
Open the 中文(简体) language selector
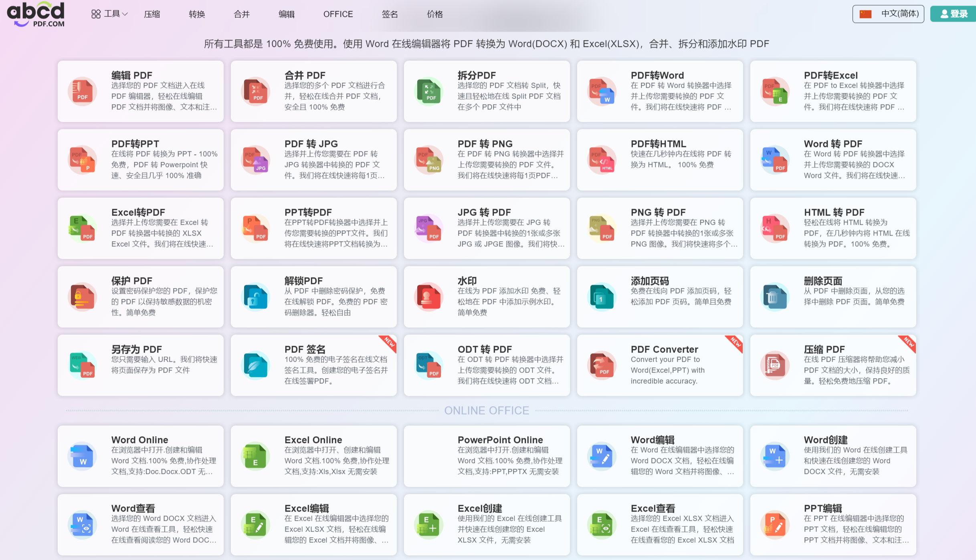click(888, 14)
